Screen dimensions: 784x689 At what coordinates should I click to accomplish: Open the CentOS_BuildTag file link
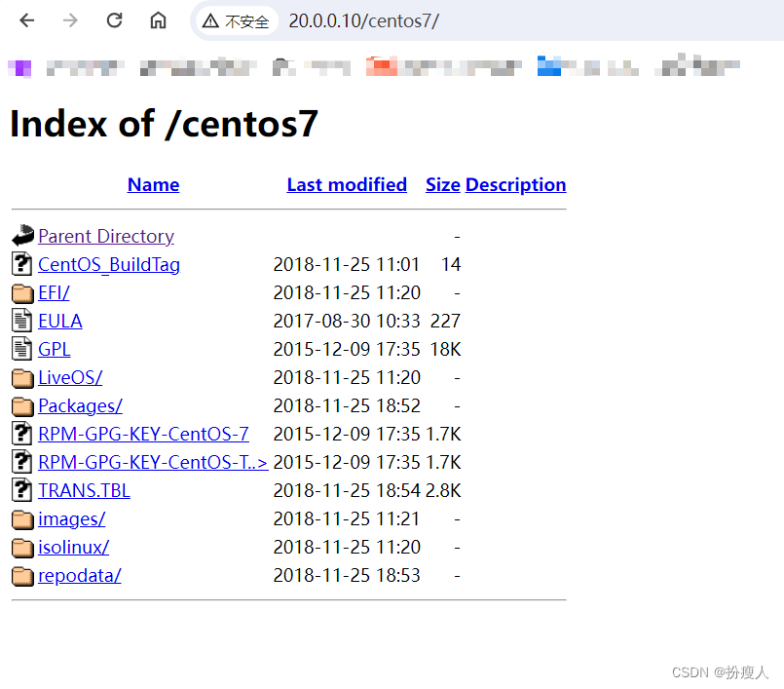pos(108,265)
